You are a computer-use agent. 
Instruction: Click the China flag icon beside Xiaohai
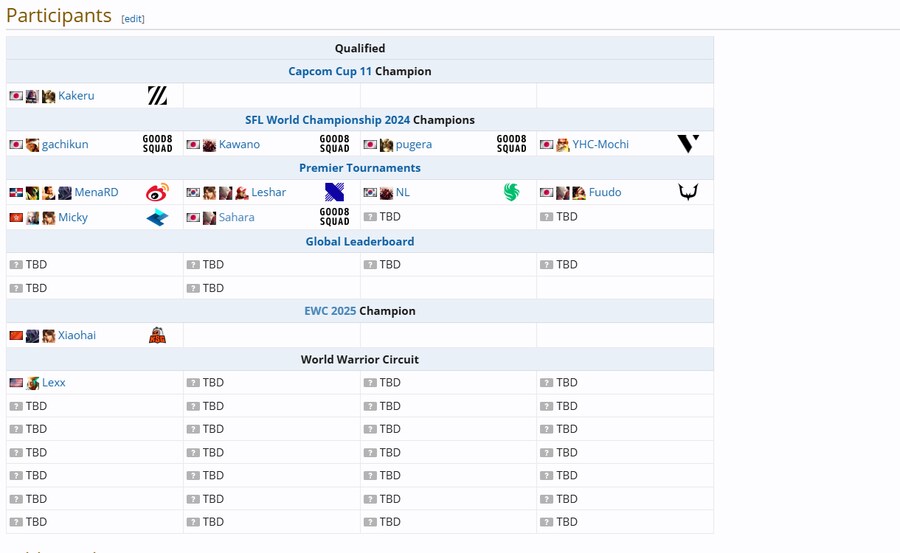coord(16,336)
